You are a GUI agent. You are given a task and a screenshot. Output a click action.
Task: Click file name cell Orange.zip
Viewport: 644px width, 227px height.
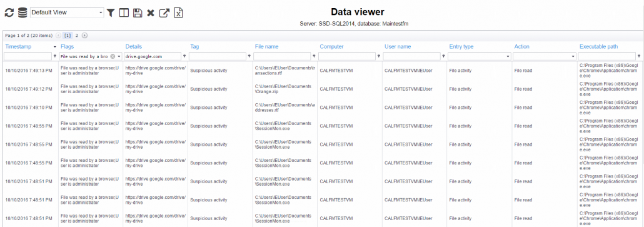coord(283,89)
